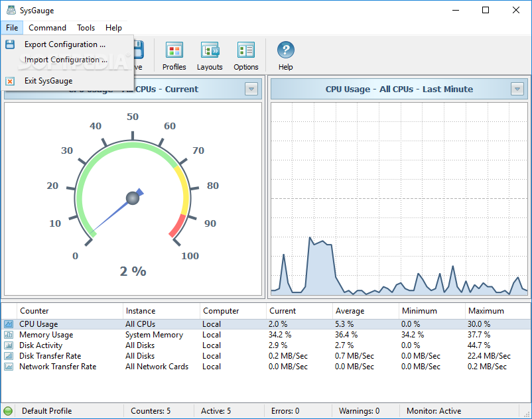
Task: Click the 30.0 % maximum CPU value
Action: [479, 324]
